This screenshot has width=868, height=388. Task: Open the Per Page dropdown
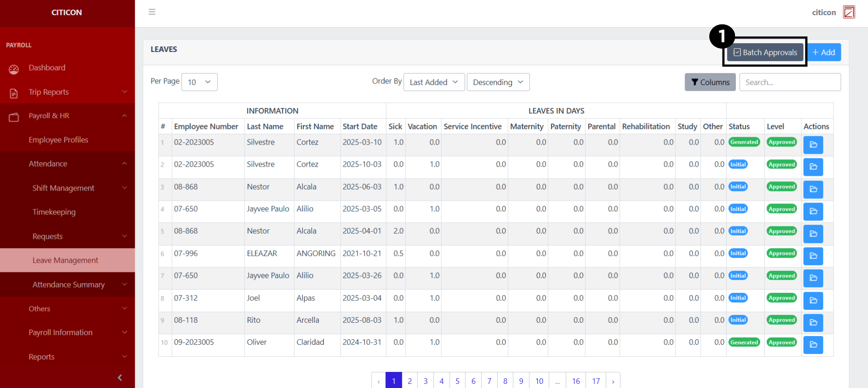pos(199,82)
